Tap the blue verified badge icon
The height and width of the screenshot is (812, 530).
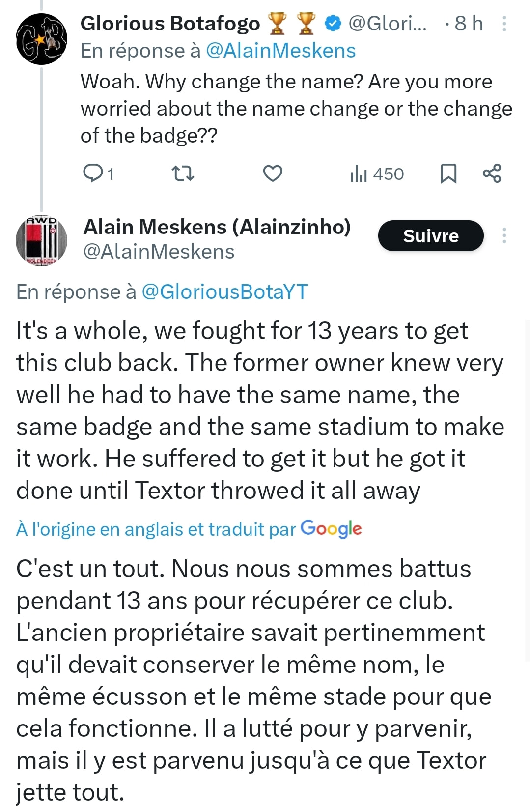coord(334,23)
